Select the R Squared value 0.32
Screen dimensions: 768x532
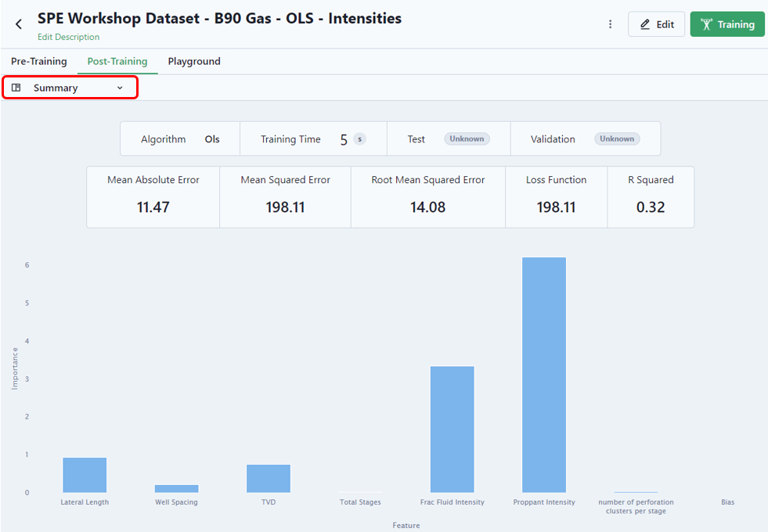[651, 207]
